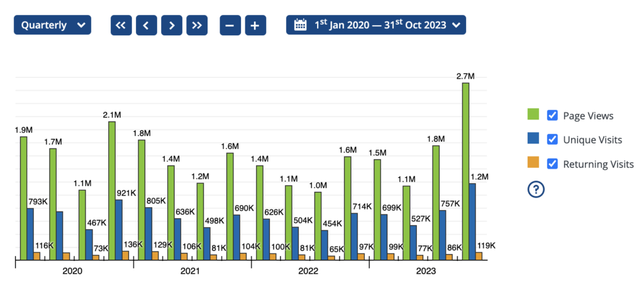This screenshot has height=285, width=644.
Task: Open the Quarterly interval dropdown
Action: pyautogui.click(x=52, y=25)
